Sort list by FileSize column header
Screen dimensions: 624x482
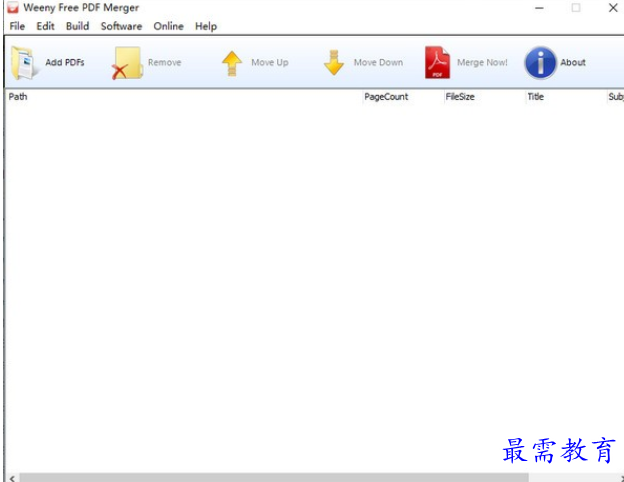[x=485, y=97]
